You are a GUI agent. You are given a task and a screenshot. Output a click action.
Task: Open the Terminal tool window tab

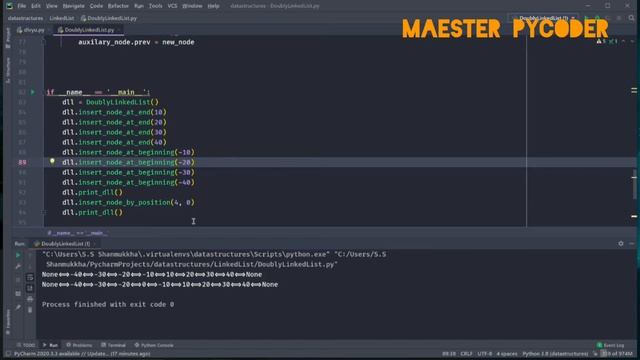coord(113,345)
